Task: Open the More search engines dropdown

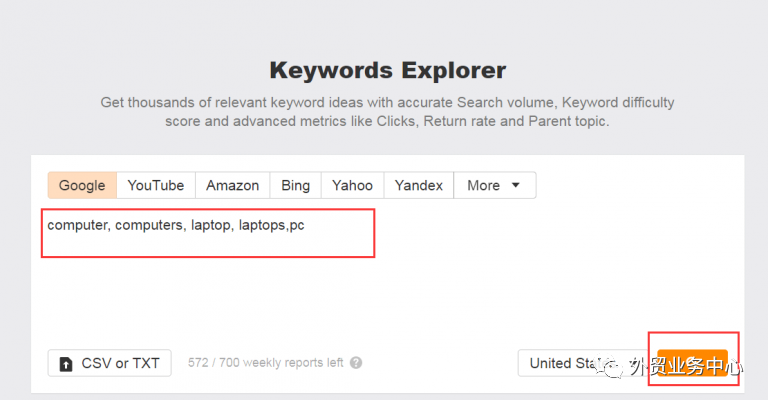Action: (495, 185)
